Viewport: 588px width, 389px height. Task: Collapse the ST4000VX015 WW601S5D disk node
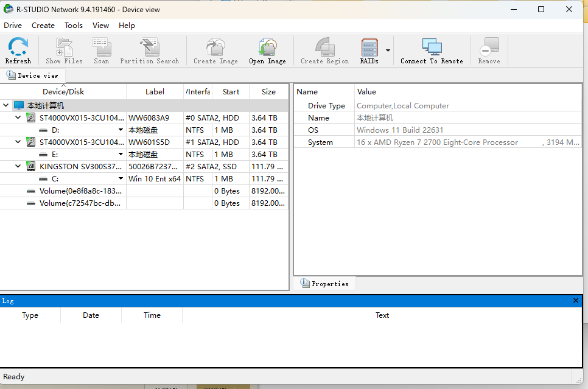(18, 142)
